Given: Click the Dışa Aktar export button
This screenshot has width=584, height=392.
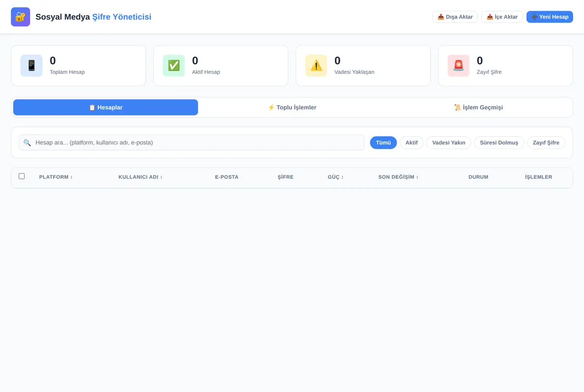Looking at the screenshot, I should 455,17.
